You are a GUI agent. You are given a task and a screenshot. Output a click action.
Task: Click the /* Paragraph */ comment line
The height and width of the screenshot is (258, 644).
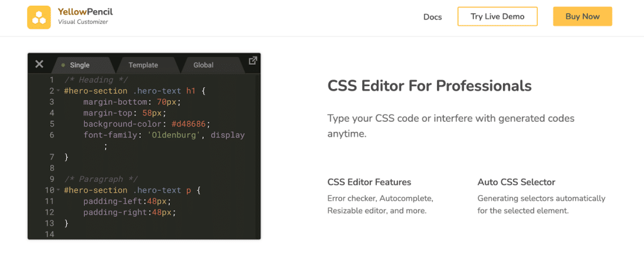[x=101, y=180]
